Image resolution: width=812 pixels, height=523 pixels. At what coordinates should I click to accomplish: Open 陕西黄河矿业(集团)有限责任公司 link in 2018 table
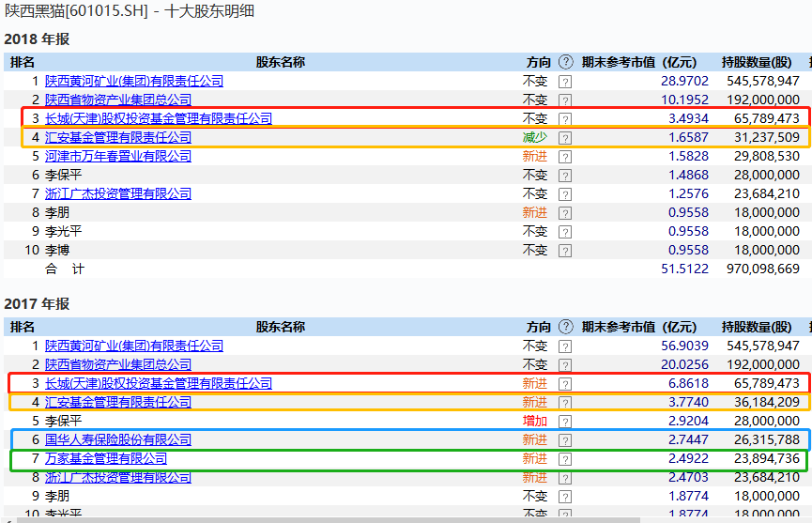134,81
